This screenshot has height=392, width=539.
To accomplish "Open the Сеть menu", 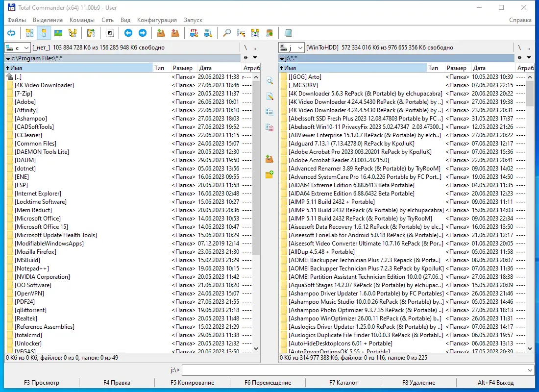I will coord(107,20).
